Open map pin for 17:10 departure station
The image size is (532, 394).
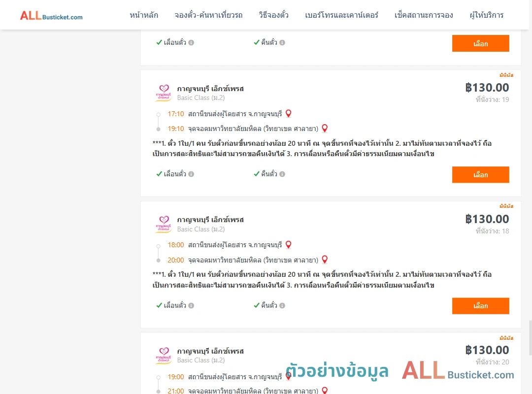tap(288, 113)
